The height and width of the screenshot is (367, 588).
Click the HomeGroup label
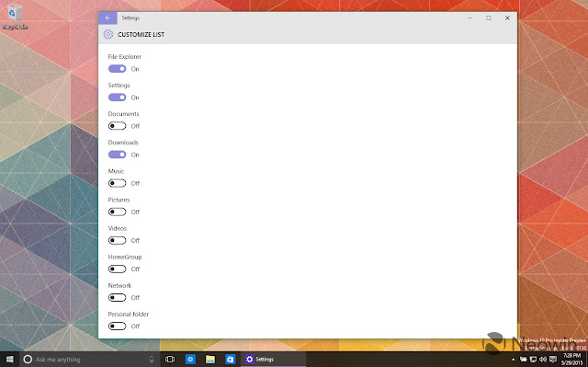(x=125, y=257)
